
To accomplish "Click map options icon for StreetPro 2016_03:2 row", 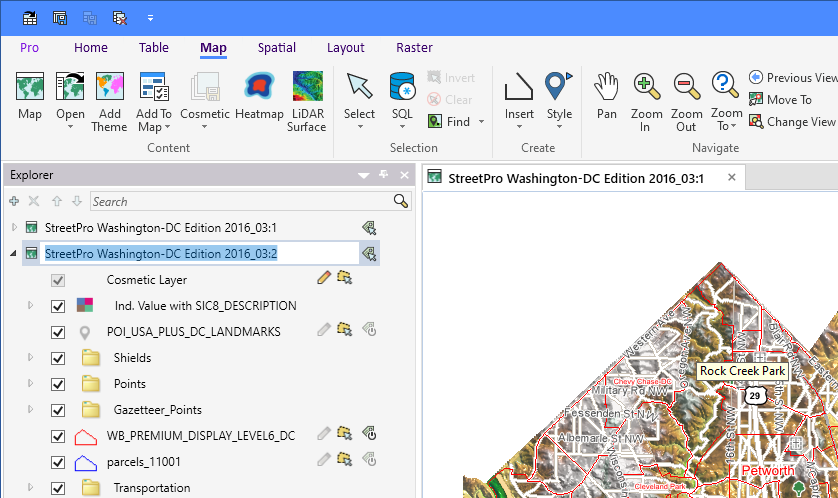I will point(369,253).
